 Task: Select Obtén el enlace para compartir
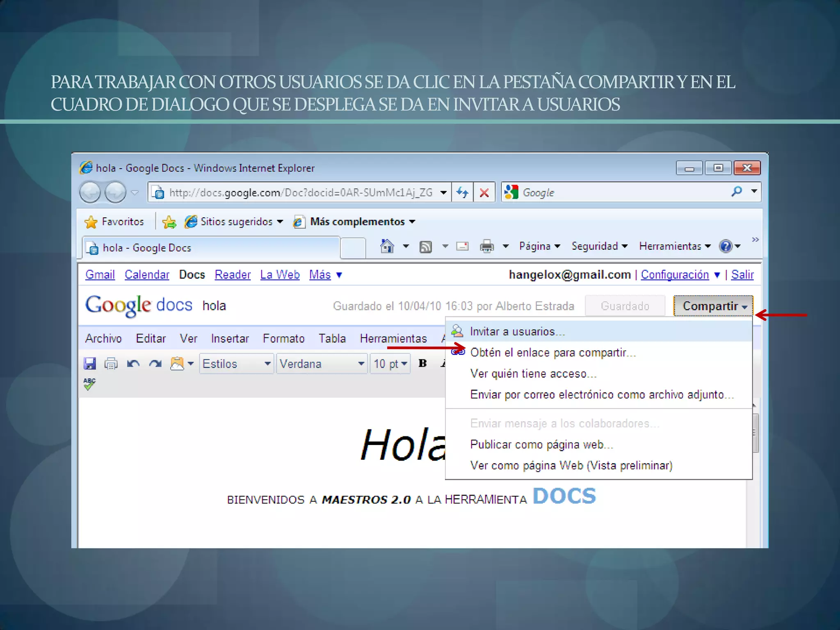[x=599, y=352]
